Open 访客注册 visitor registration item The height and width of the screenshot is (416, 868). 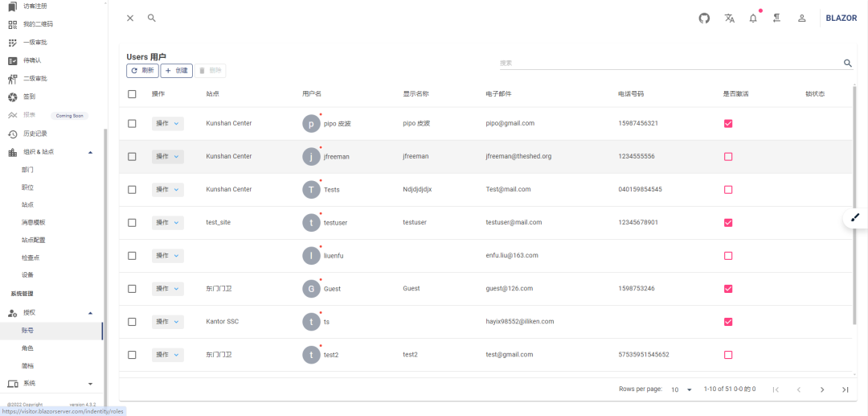(27, 6)
